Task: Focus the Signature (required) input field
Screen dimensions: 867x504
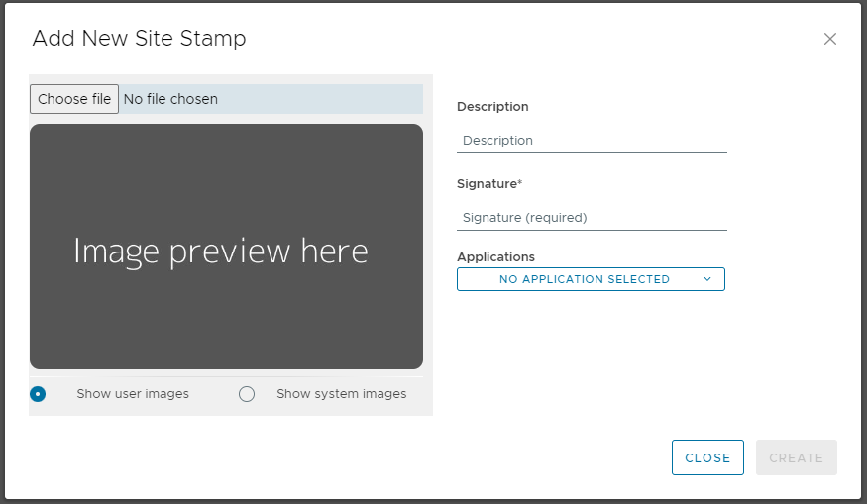Action: pyautogui.click(x=592, y=218)
